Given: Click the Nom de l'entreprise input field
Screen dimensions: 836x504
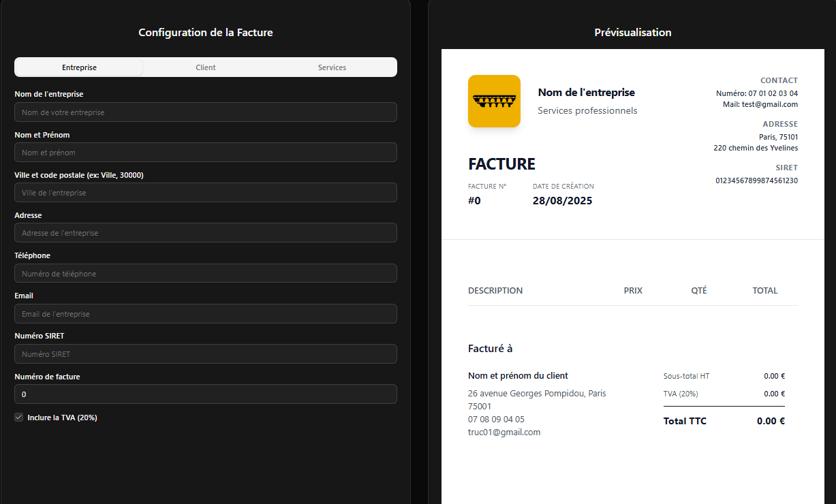Looking at the screenshot, I should click(205, 112).
